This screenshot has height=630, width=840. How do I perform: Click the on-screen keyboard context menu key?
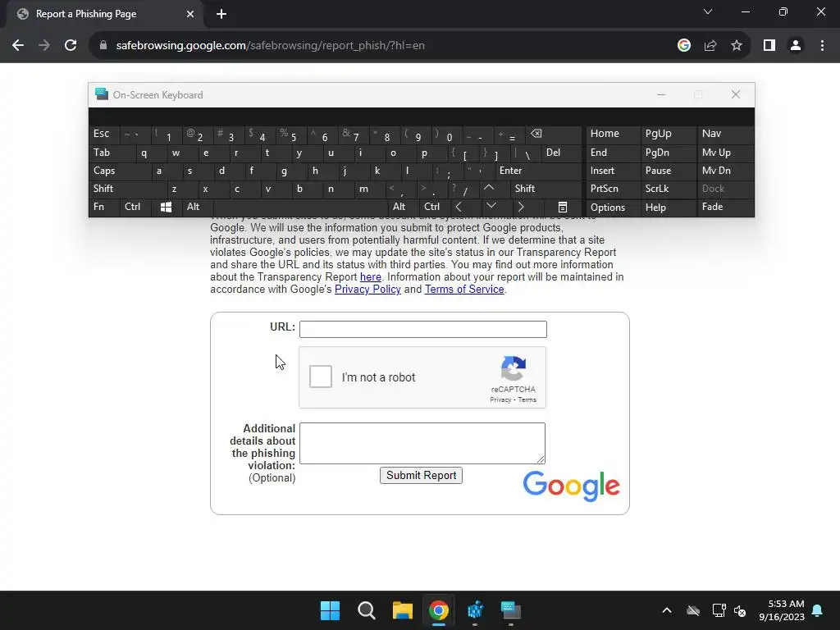point(563,208)
